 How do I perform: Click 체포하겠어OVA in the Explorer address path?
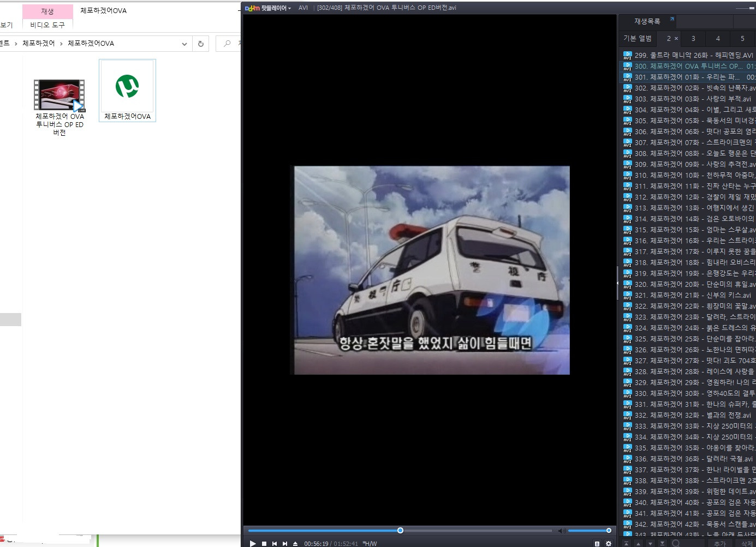pyautogui.click(x=91, y=43)
